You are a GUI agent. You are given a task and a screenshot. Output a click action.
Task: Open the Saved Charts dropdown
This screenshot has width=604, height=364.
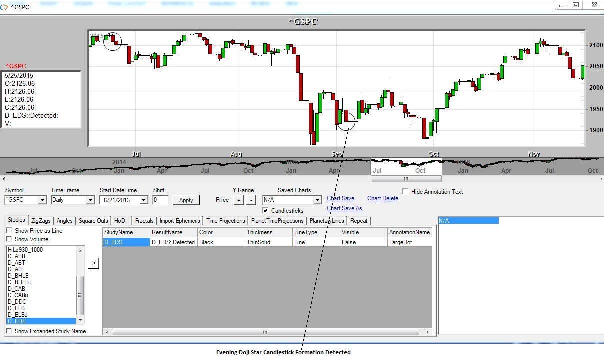coord(317,200)
